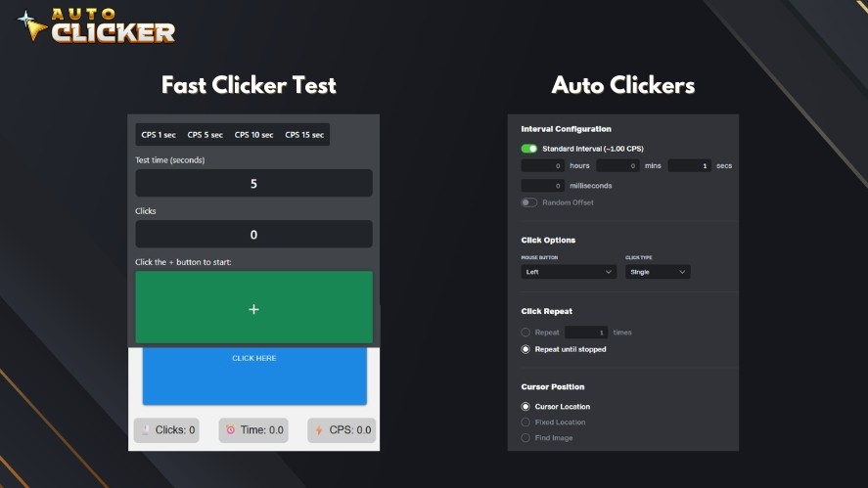868x488 pixels.
Task: Click the 'Click the + button to start:' label
Action: click(x=183, y=262)
